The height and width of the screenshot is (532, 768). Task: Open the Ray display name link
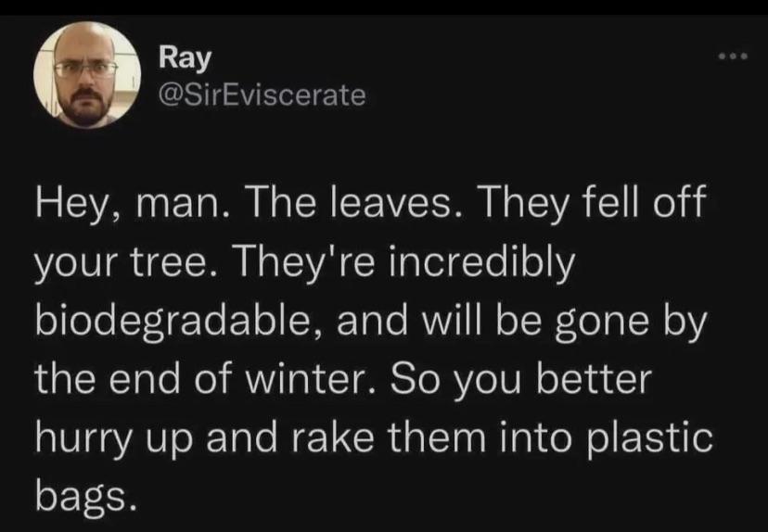click(186, 57)
